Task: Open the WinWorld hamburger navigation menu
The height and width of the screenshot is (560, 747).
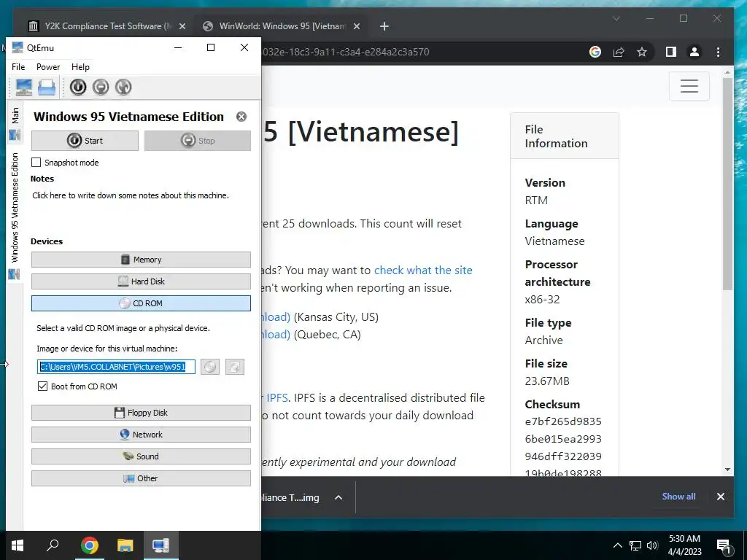Action: pyautogui.click(x=689, y=86)
